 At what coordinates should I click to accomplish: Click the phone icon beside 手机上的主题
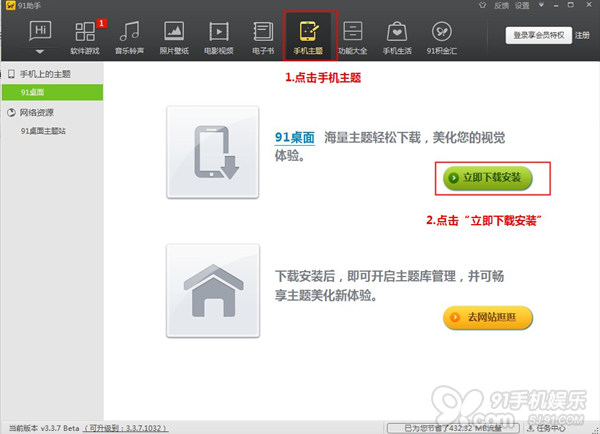(11, 74)
